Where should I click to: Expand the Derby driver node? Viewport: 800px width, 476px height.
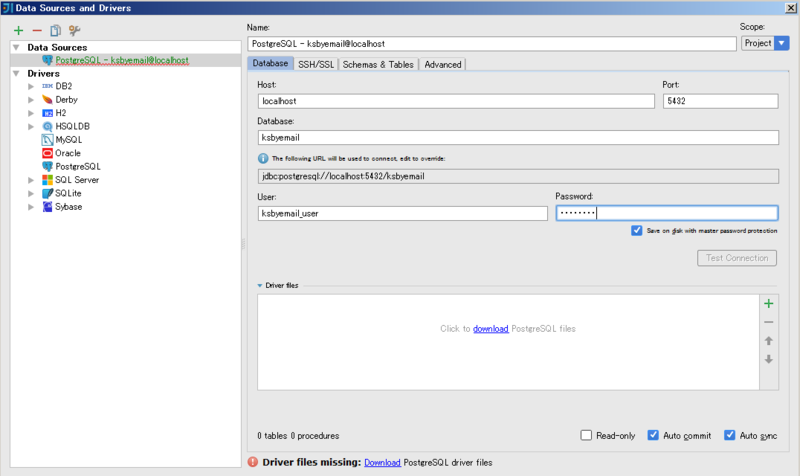[x=31, y=99]
